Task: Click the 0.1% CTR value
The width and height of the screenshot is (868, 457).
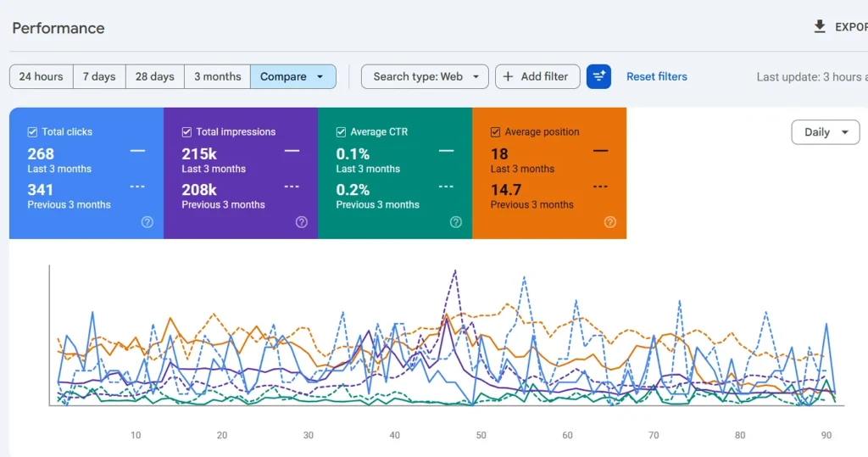Action: [x=353, y=153]
